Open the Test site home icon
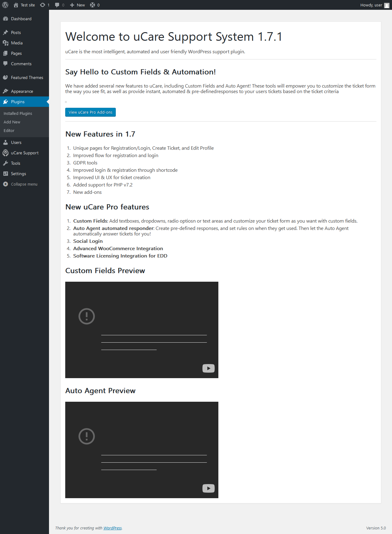 (x=16, y=5)
